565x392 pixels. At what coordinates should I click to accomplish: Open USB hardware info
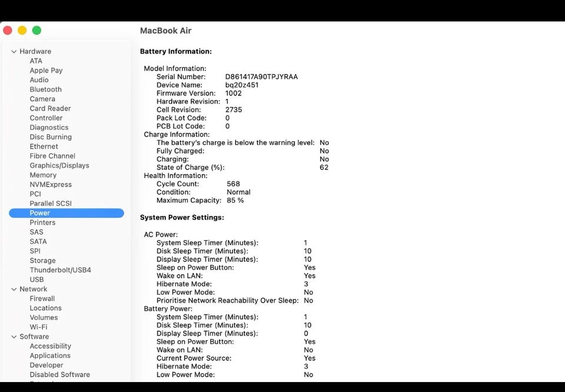36,280
